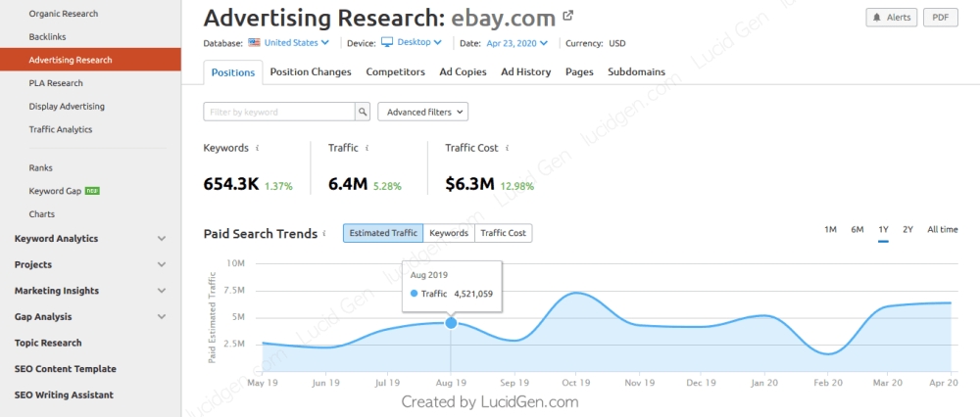Open Charts in sidebar
The width and height of the screenshot is (980, 417).
[41, 214]
